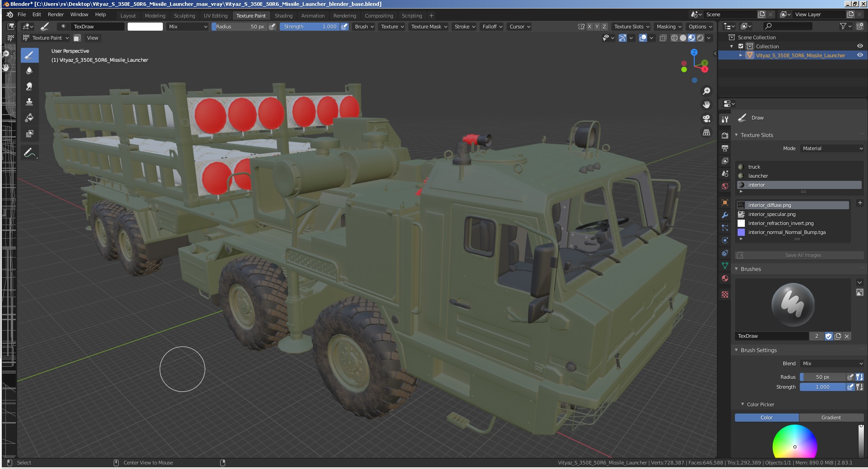This screenshot has width=868, height=469.
Task: Open Scene properties tab
Action: (725, 173)
